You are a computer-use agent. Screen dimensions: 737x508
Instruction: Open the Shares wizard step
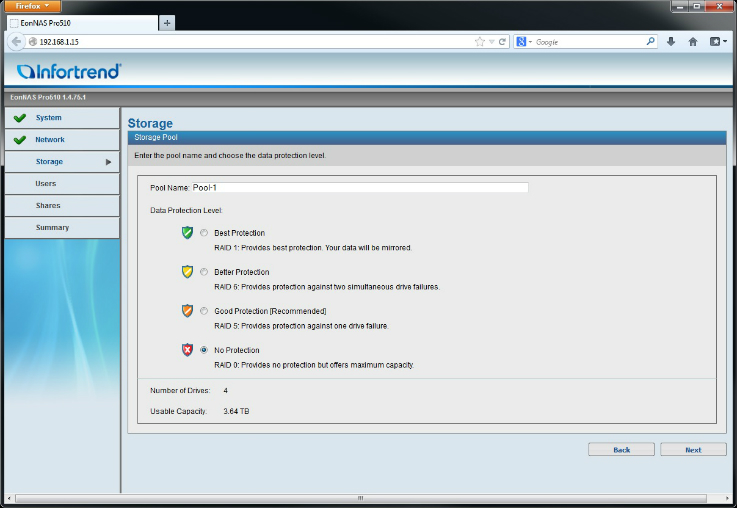point(62,205)
